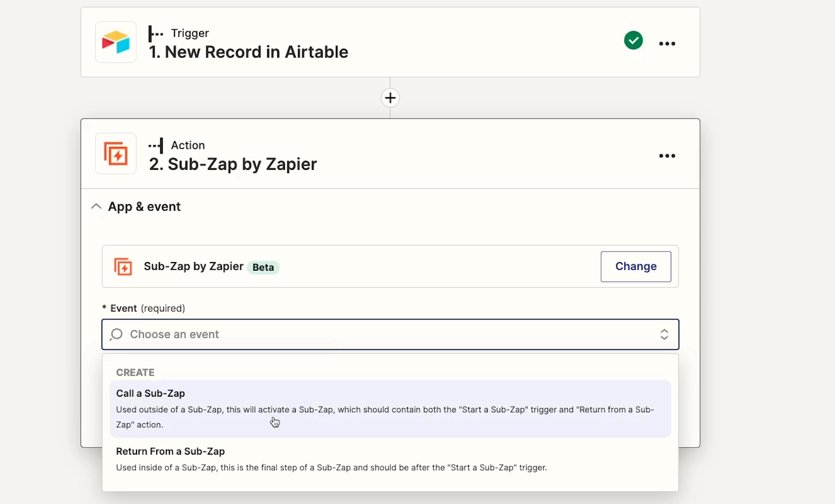Click the CREATE group heading in dropdown
Viewport: 835px width, 504px height.
click(x=135, y=372)
